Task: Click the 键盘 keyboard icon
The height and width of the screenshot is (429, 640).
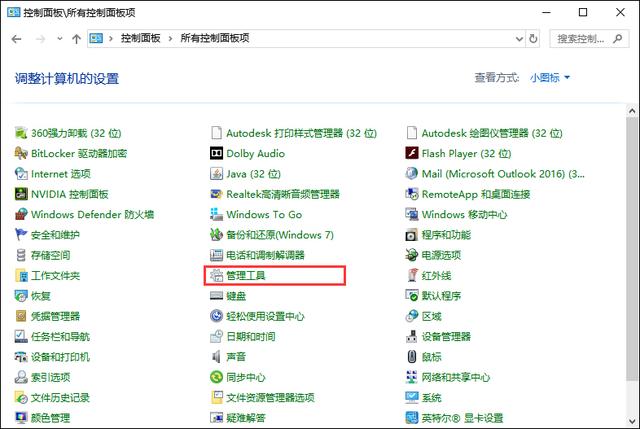Action: pos(216,296)
